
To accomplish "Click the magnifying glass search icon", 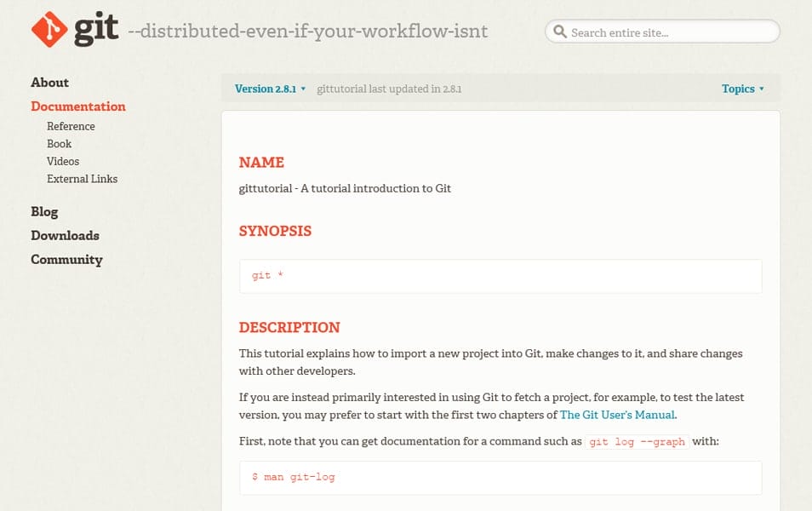I will [x=560, y=31].
